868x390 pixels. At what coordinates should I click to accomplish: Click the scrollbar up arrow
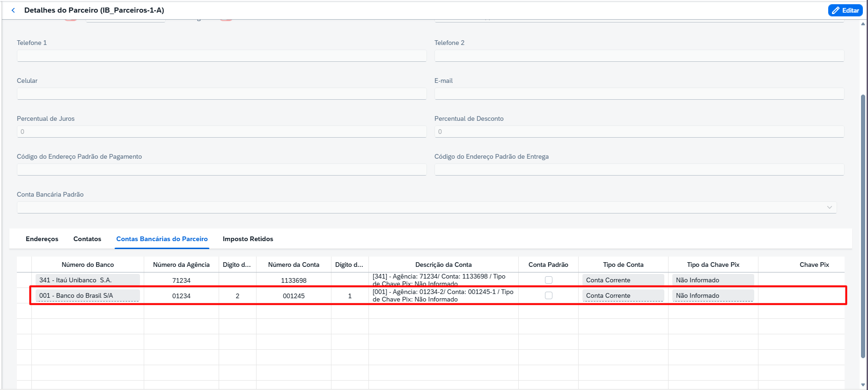[x=863, y=23]
